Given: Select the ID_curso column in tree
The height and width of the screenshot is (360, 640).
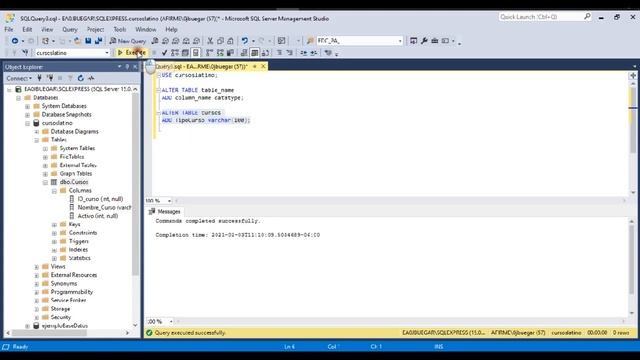Looking at the screenshot, I should [100, 199].
